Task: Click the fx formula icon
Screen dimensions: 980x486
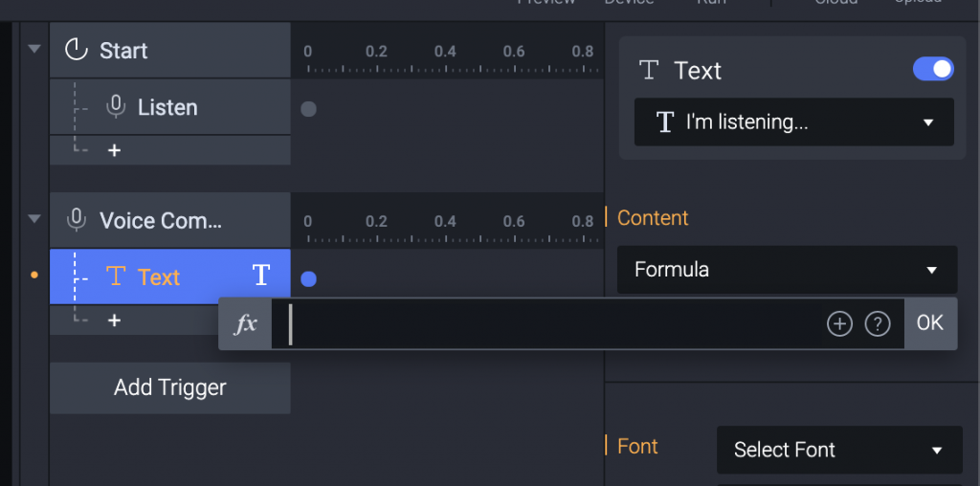Action: [x=246, y=323]
